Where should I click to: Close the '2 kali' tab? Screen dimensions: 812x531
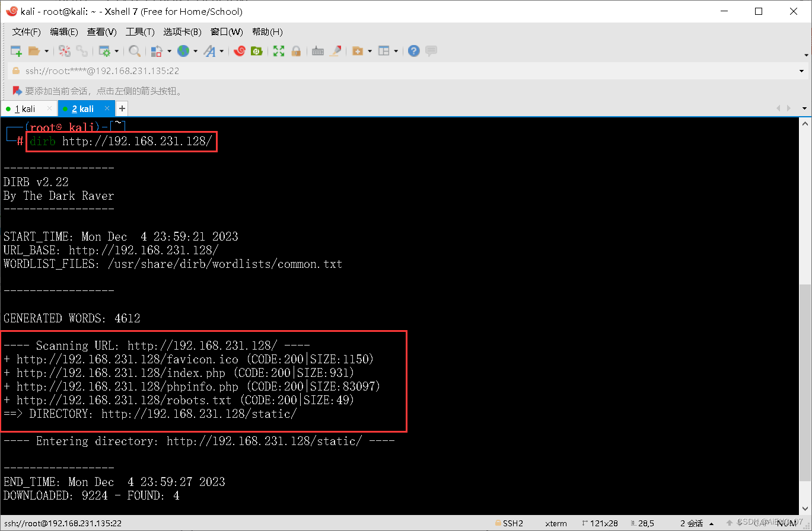[107, 108]
